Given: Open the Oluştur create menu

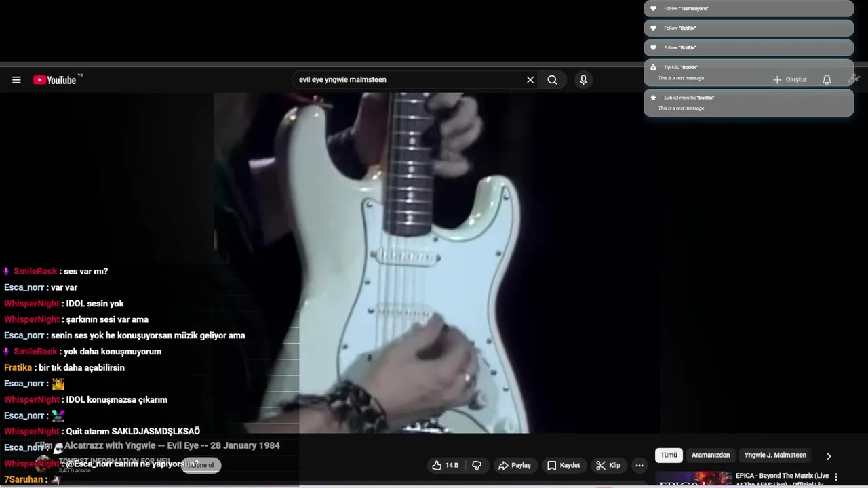Looking at the screenshot, I should pos(790,80).
